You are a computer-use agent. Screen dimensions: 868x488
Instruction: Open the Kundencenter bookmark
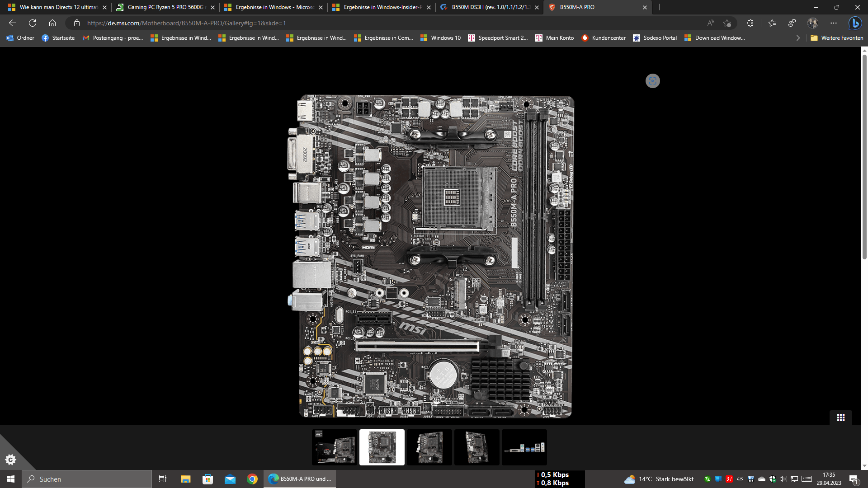coord(604,38)
